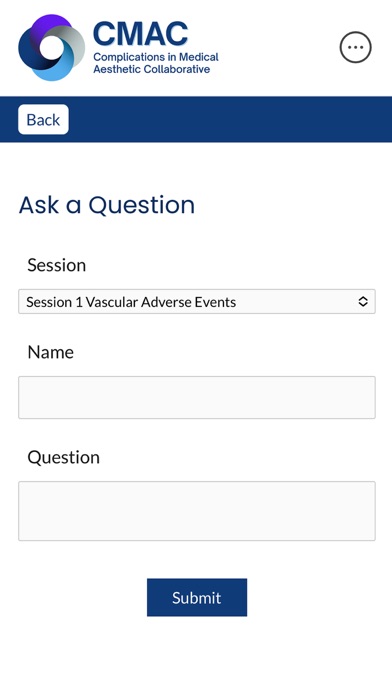Viewport: 392px width, 696px height.
Task: Click the Question field label
Action: coord(63,457)
